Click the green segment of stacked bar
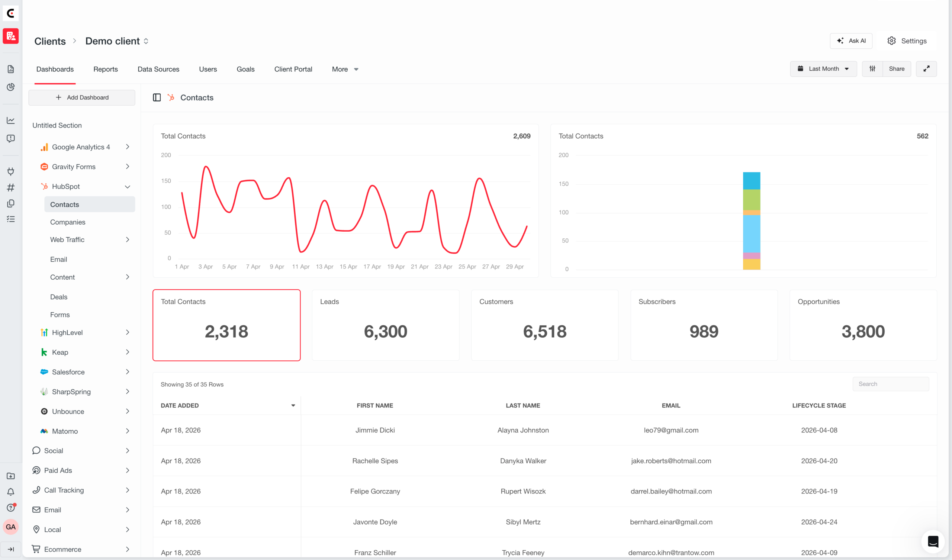The image size is (952, 560). tap(752, 200)
